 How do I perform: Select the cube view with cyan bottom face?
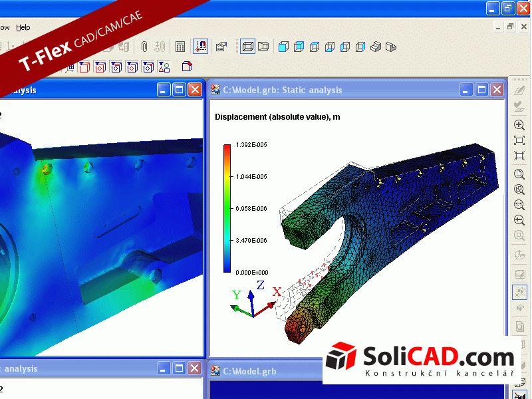330,47
